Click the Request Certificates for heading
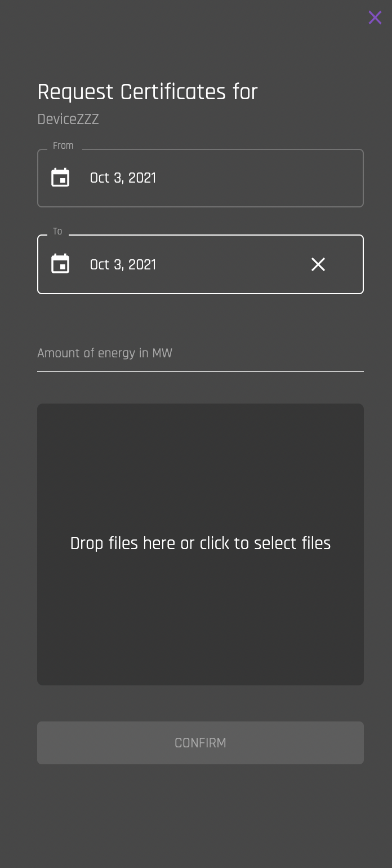Viewport: 392px width, 868px height. [x=148, y=92]
